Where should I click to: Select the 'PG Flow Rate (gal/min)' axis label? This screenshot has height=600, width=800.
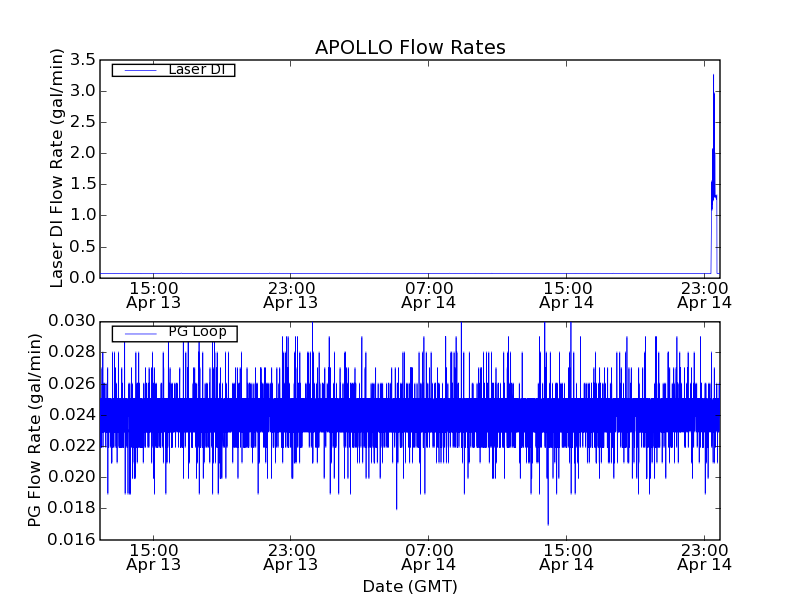[35, 430]
